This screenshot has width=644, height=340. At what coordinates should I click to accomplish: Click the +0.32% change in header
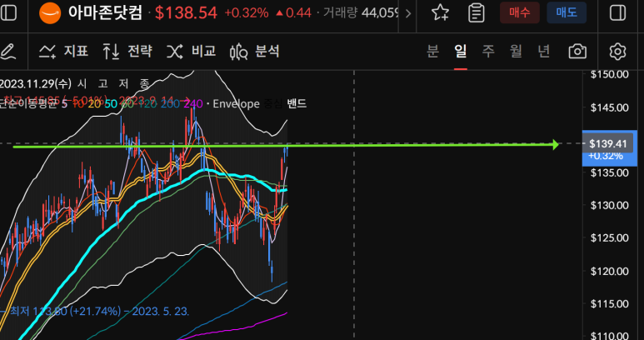(247, 13)
